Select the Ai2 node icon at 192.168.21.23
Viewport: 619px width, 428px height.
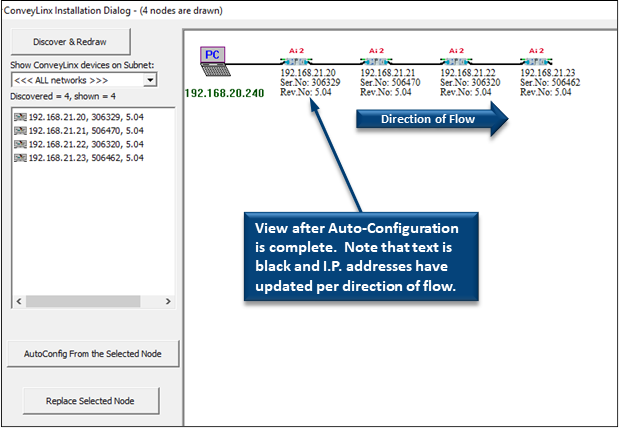click(536, 61)
